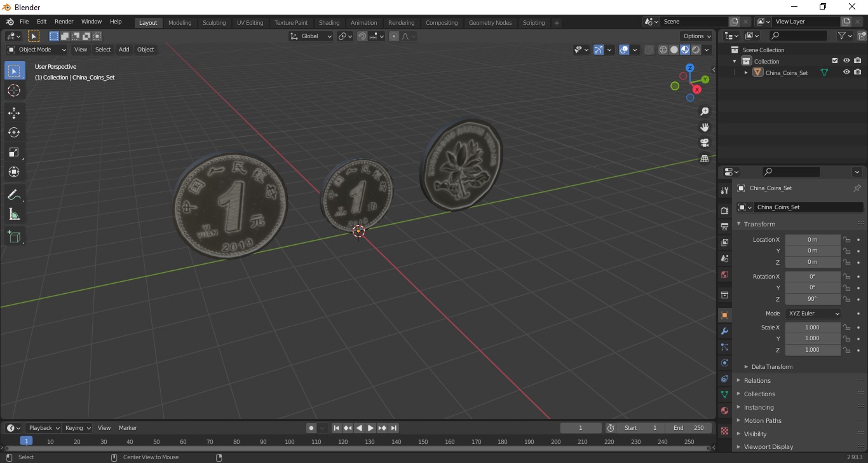Switch to the Shading workspace tab
Screen dimensions: 868x463
click(329, 22)
